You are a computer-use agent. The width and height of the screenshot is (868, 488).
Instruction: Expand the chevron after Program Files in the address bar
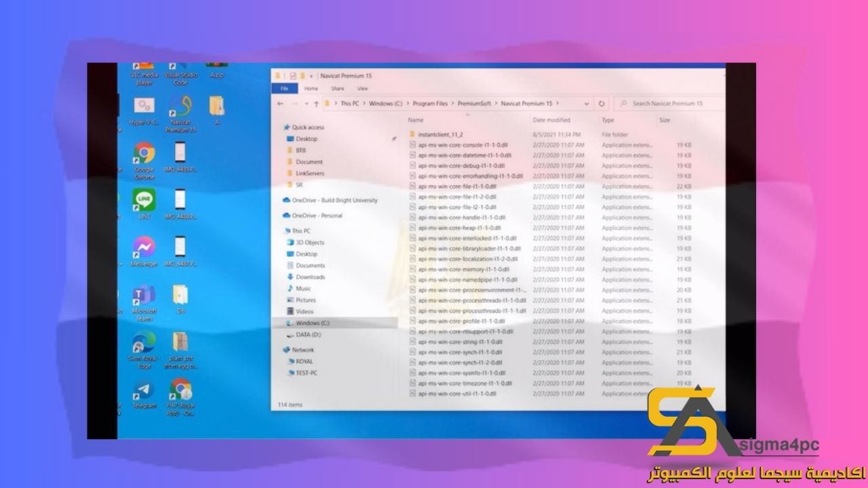(453, 104)
